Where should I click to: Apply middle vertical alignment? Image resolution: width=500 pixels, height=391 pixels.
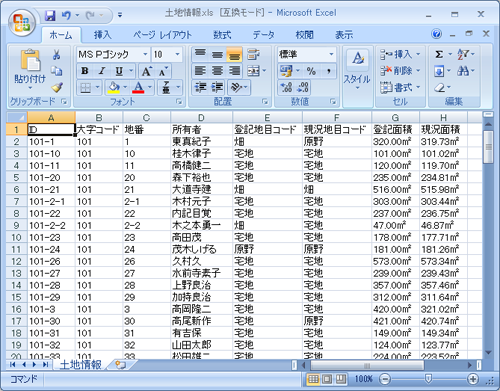pyautogui.click(x=217, y=54)
